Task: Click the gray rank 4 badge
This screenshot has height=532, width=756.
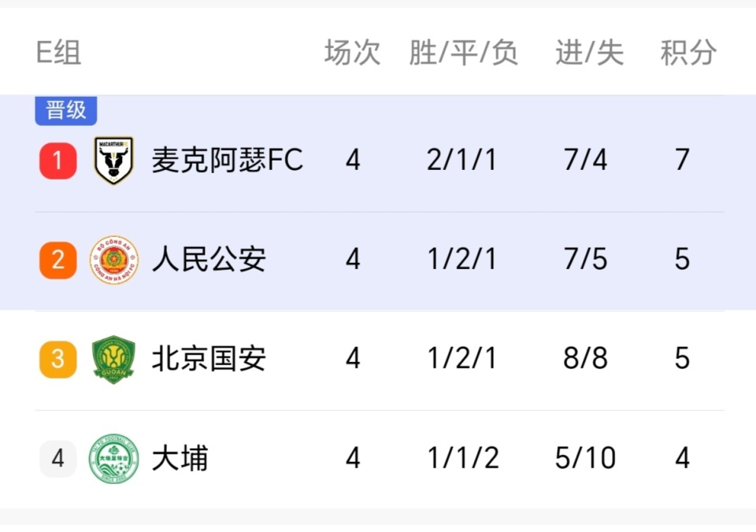Action: pos(58,458)
